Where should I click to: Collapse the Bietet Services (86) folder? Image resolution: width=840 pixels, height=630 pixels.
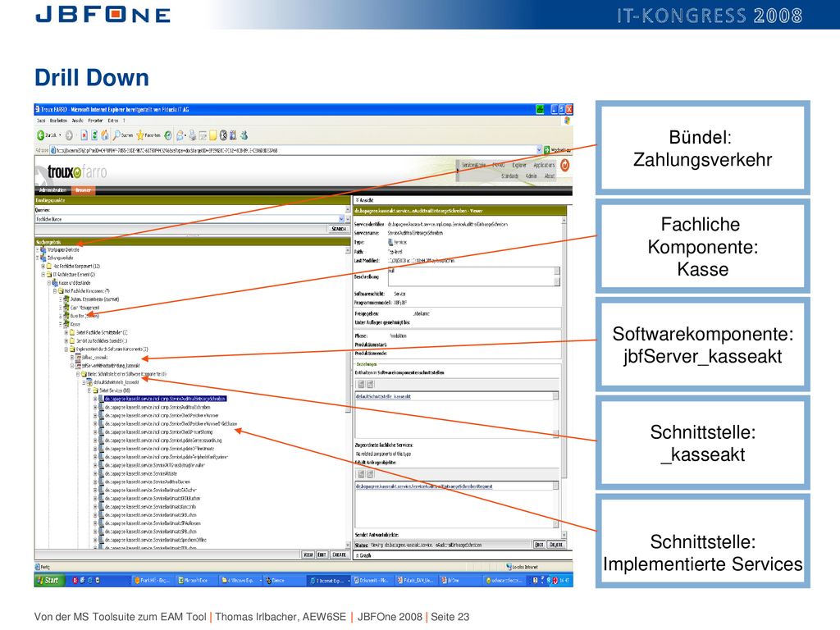89,390
